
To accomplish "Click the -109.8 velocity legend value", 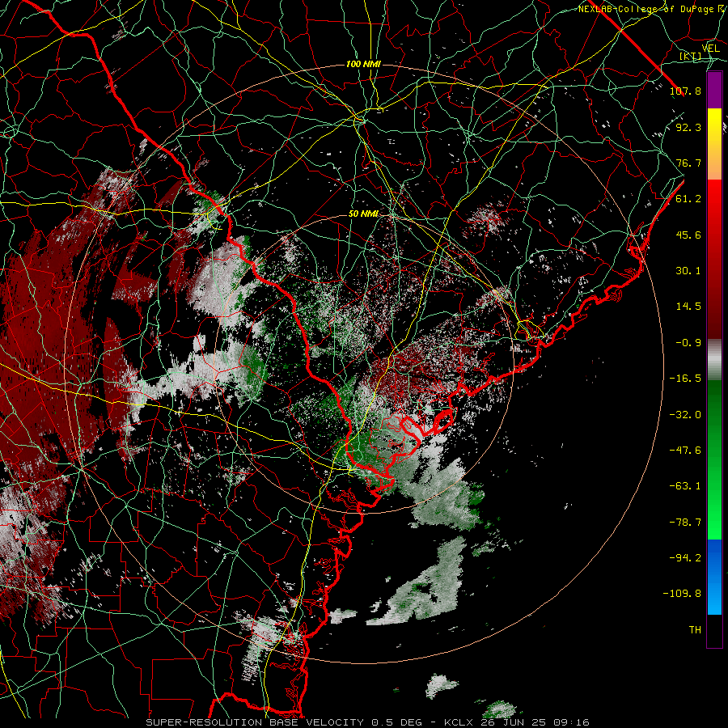I will point(682,594).
